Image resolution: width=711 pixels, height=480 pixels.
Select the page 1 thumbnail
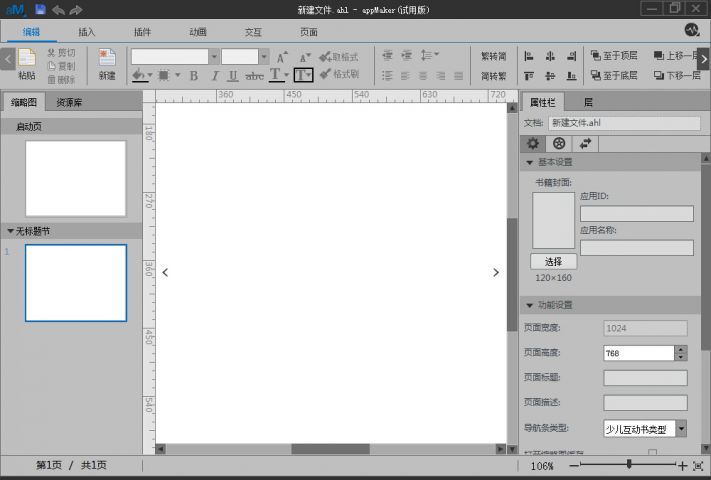(76, 283)
